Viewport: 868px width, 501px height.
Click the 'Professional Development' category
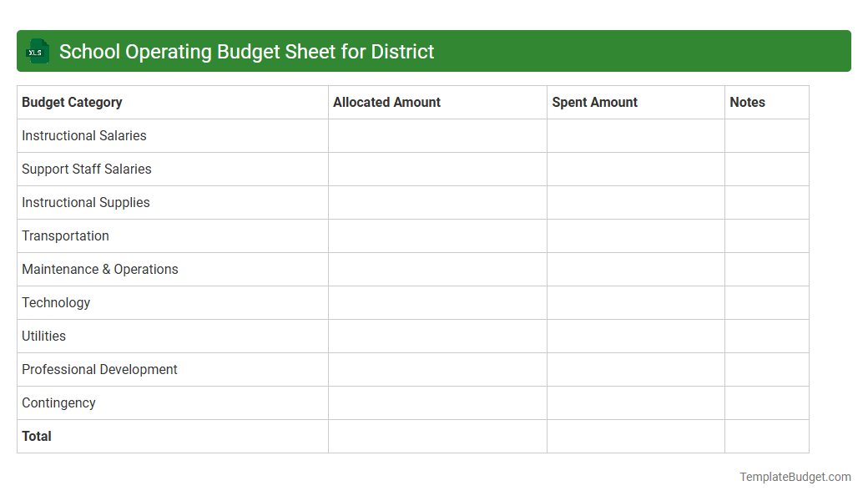coord(99,369)
